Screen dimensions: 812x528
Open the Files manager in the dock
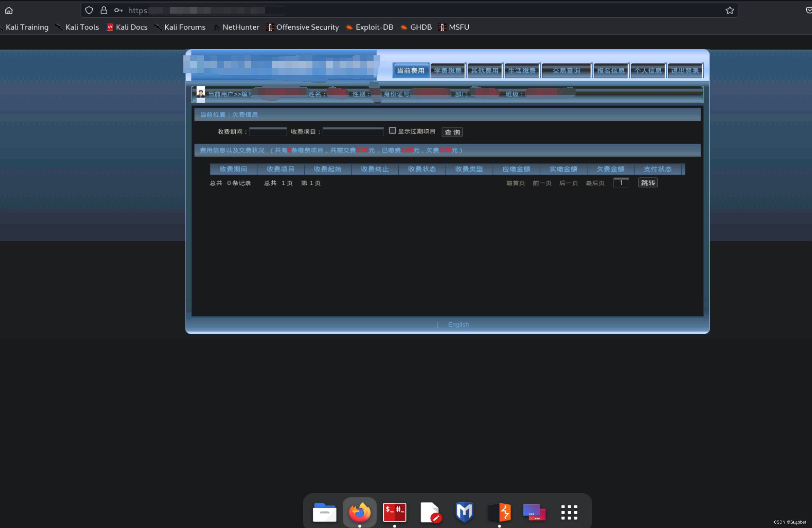[324, 512]
